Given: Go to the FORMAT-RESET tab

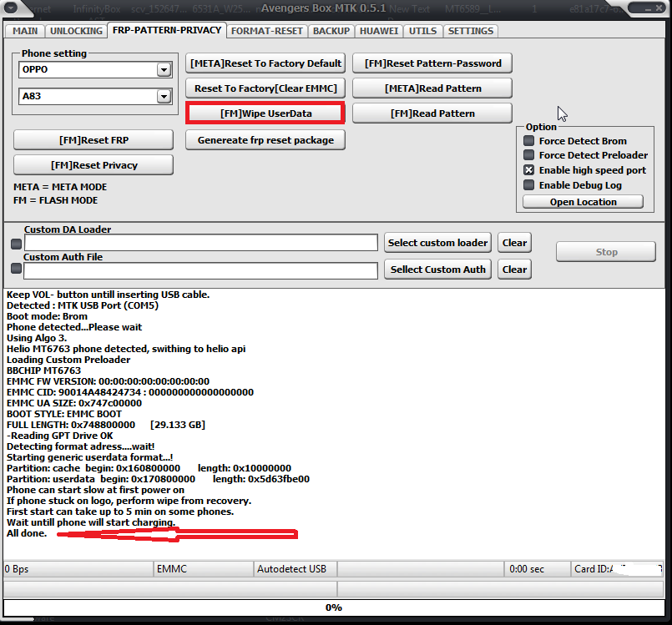Looking at the screenshot, I should [x=266, y=31].
